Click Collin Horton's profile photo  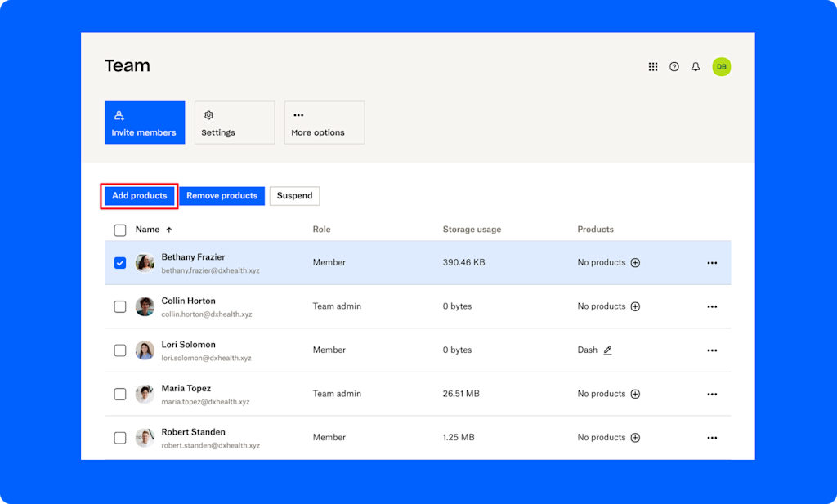coord(145,306)
